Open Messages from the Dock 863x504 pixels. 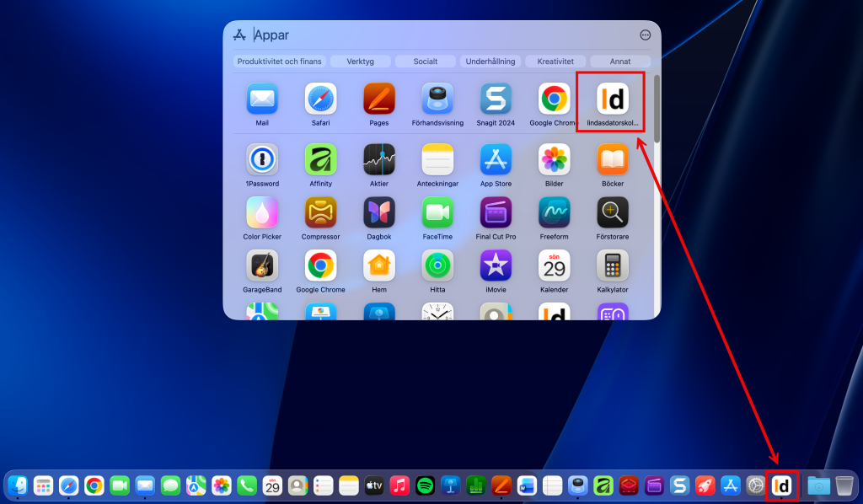170,485
